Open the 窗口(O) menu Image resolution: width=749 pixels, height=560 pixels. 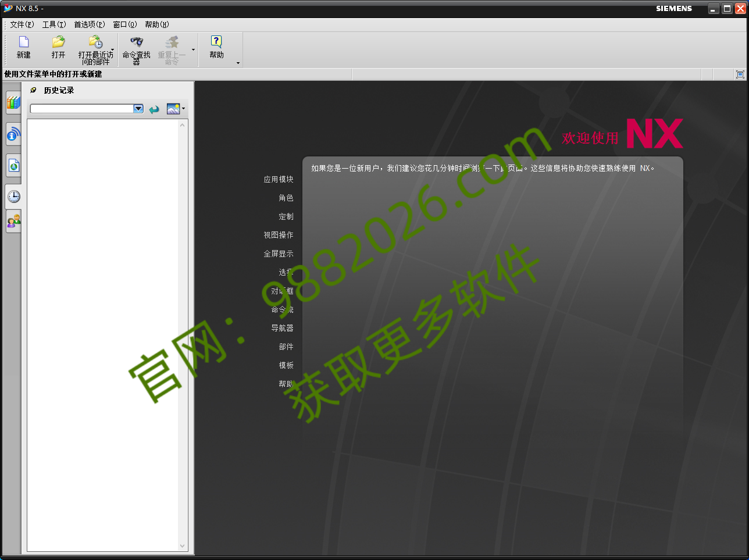tap(125, 24)
